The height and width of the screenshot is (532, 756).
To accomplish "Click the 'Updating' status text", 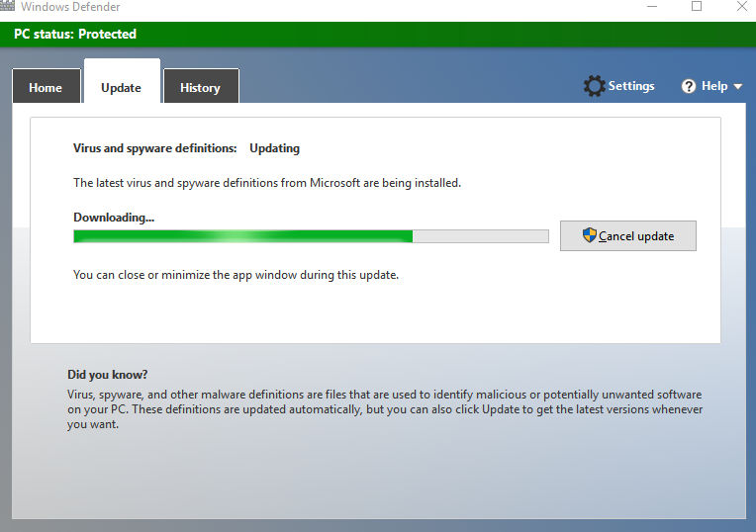I will coord(274,148).
